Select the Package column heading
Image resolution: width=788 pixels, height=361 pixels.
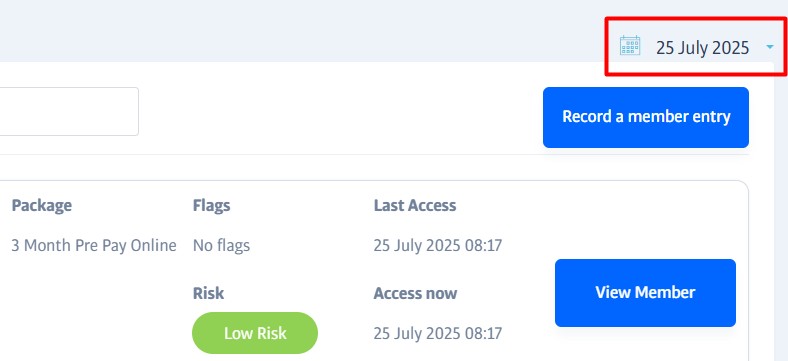[42, 205]
